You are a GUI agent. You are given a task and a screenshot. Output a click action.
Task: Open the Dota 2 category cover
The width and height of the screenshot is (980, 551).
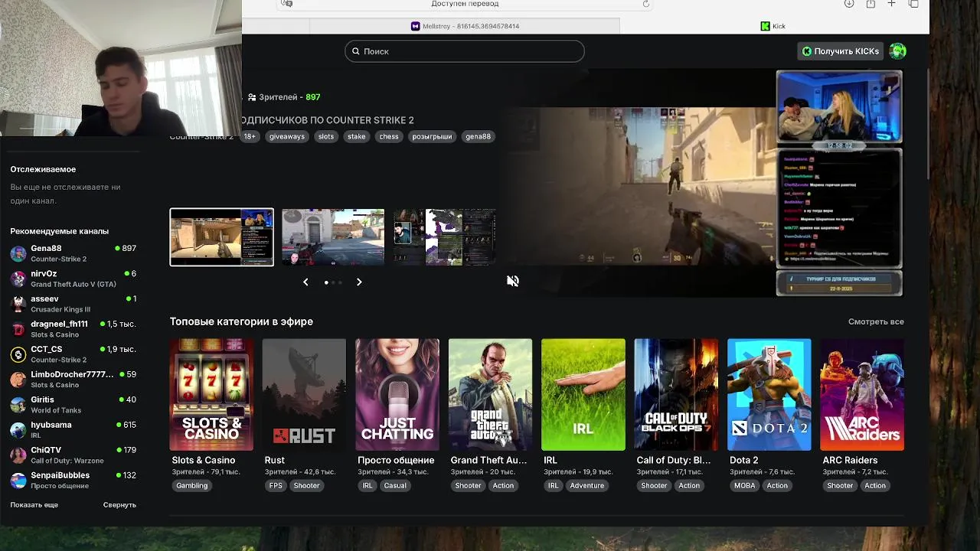(769, 395)
